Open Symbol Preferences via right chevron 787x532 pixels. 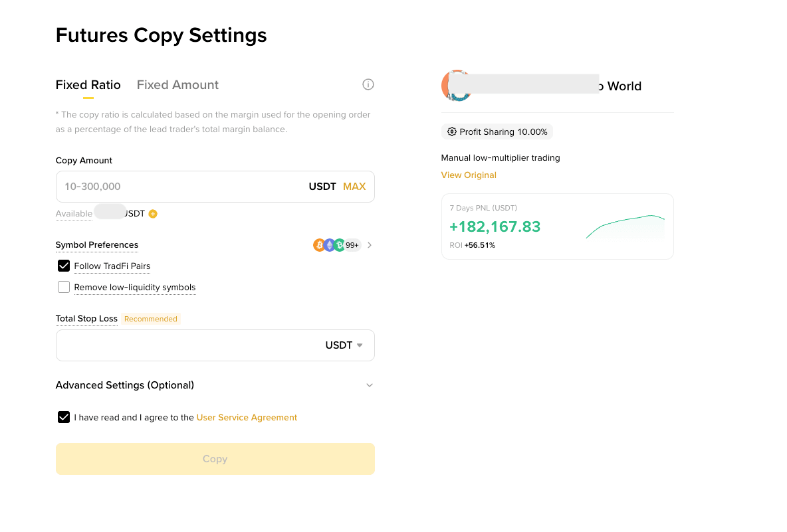pyautogui.click(x=370, y=245)
